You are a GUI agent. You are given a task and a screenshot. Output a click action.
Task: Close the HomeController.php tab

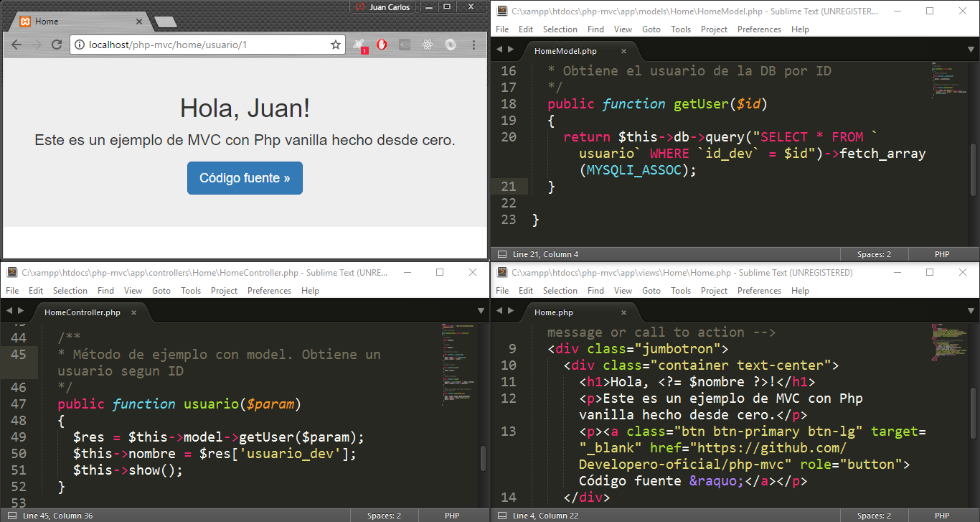tap(133, 312)
